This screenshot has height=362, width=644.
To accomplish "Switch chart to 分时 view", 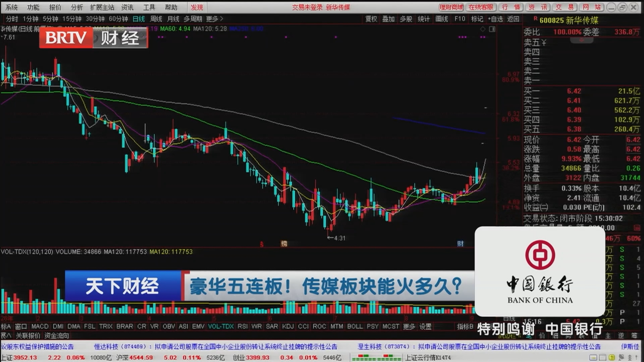I will coord(12,19).
